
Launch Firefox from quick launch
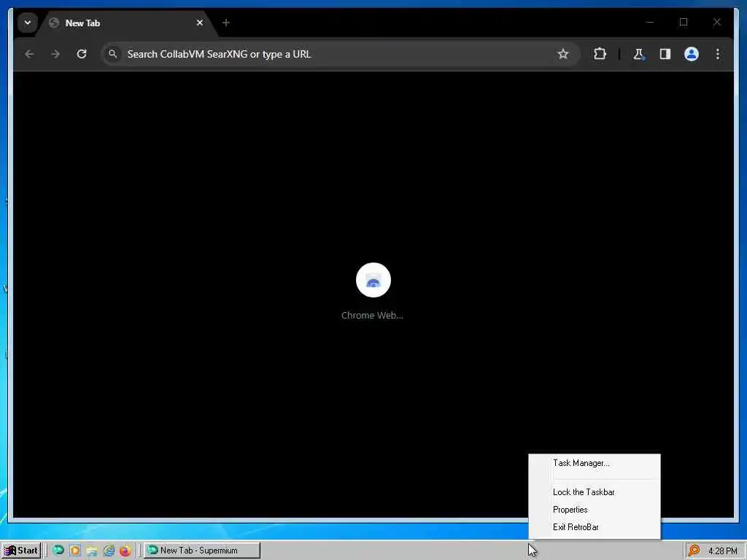tap(125, 551)
